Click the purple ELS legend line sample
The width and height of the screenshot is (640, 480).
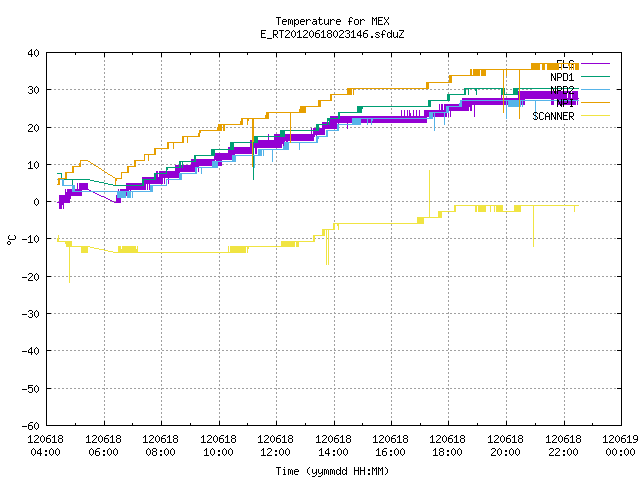click(x=595, y=64)
